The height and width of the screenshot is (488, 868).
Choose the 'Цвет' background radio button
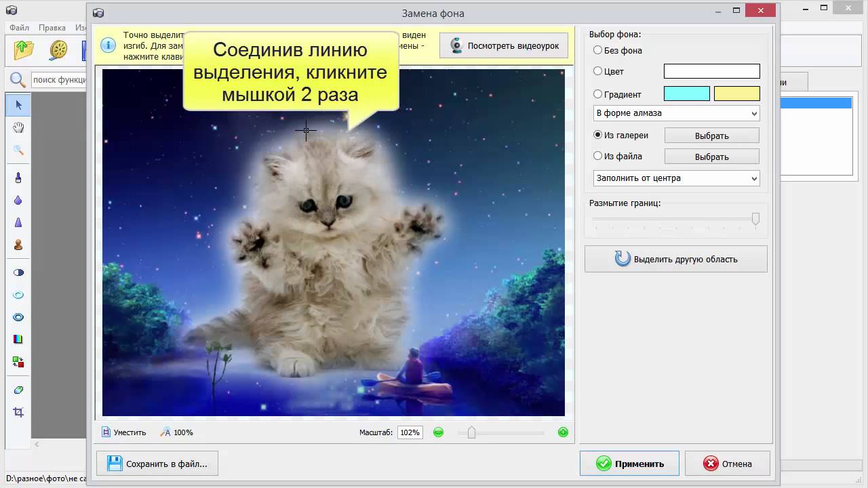point(597,71)
